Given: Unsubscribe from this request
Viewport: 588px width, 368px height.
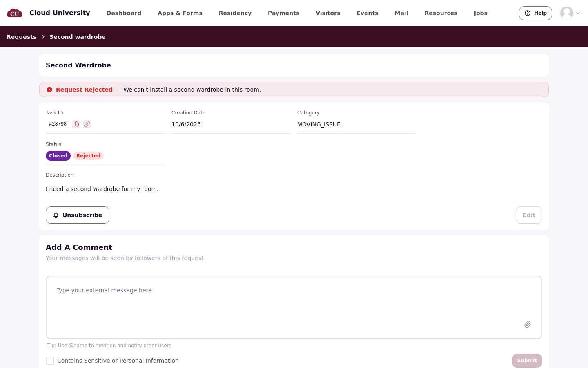Looking at the screenshot, I should [x=78, y=215].
